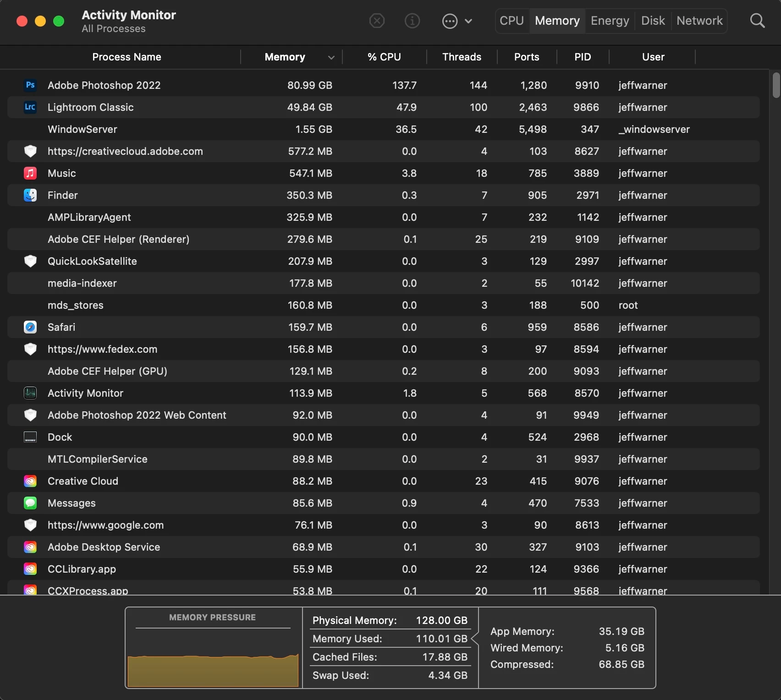Click the Safari compass icon
The height and width of the screenshot is (700, 781).
[30, 327]
